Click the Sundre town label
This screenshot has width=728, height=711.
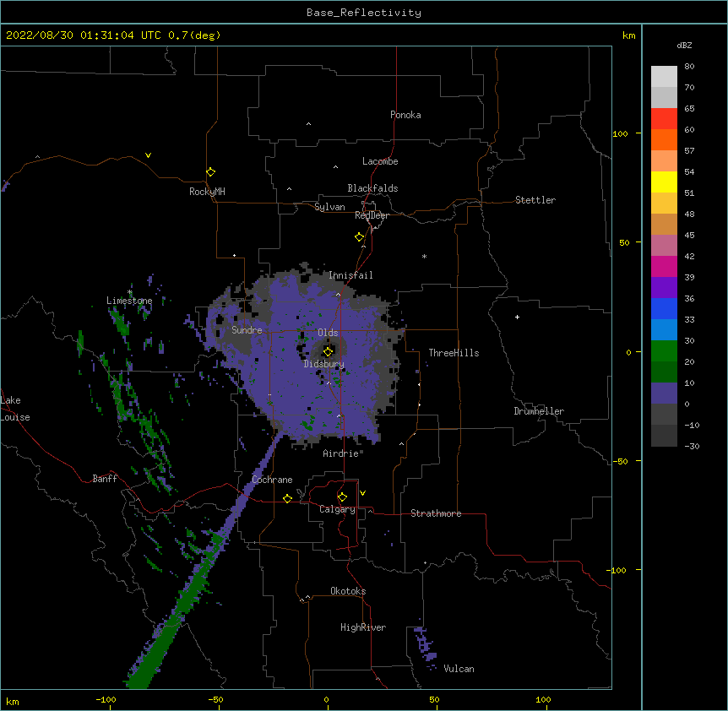click(x=247, y=330)
